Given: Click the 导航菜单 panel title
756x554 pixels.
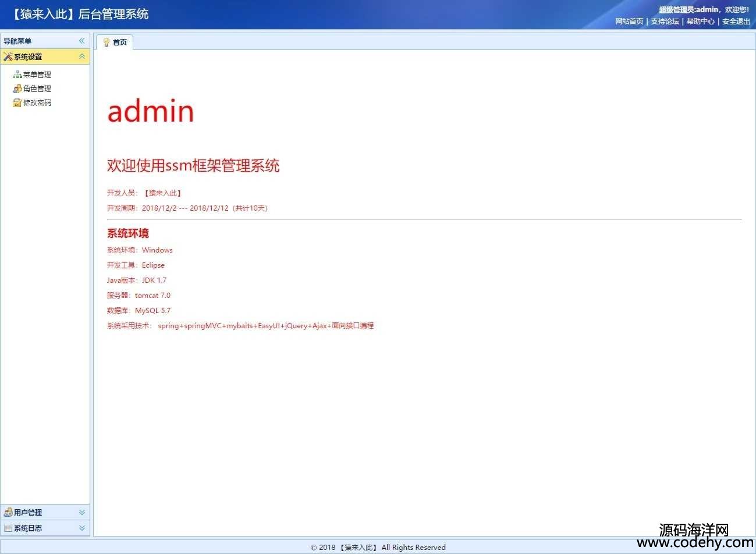Looking at the screenshot, I should pos(17,41).
